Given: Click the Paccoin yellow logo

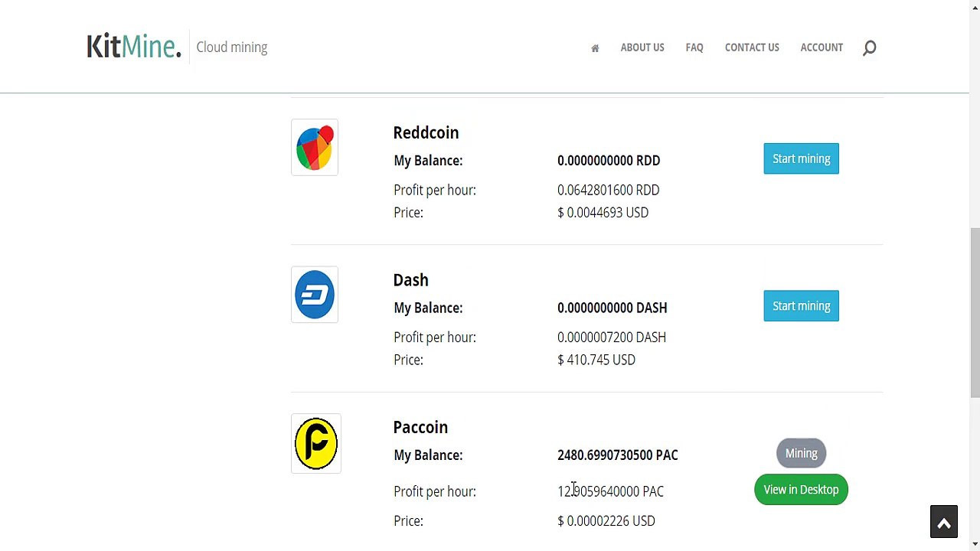Looking at the screenshot, I should coord(316,444).
